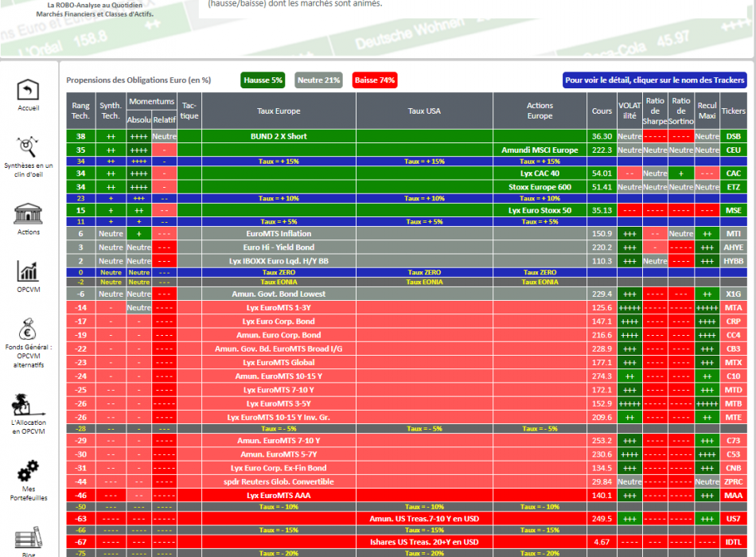Open Synthèses en un clin d'oeil icon
The width and height of the screenshot is (756, 557).
click(x=28, y=147)
